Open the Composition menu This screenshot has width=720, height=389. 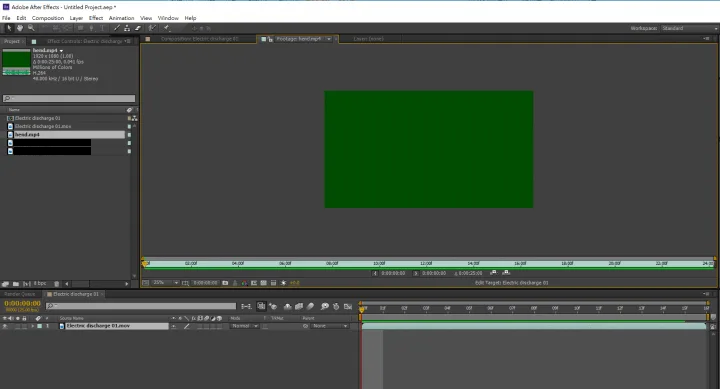tap(48, 18)
